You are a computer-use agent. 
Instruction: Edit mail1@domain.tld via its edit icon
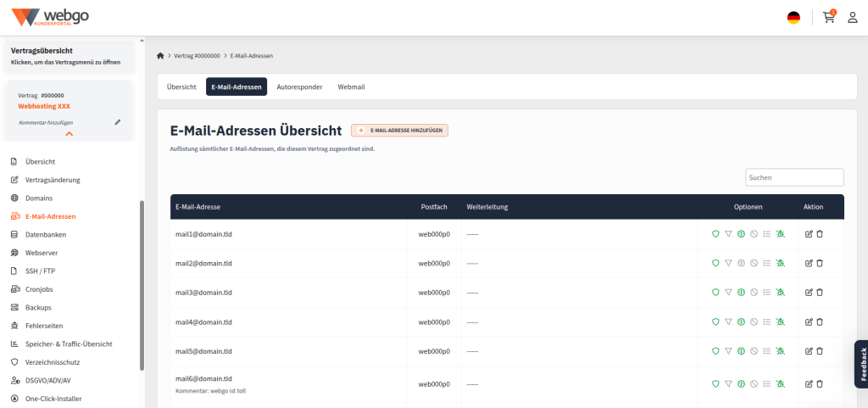click(809, 234)
